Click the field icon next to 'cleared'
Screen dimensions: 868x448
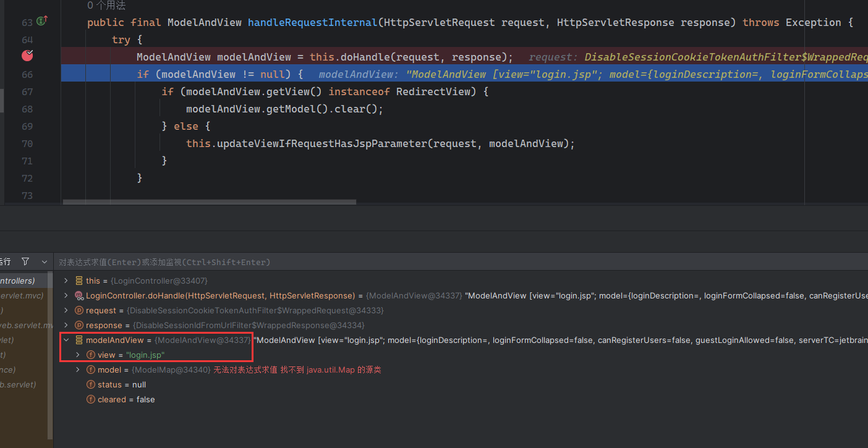[91, 399]
